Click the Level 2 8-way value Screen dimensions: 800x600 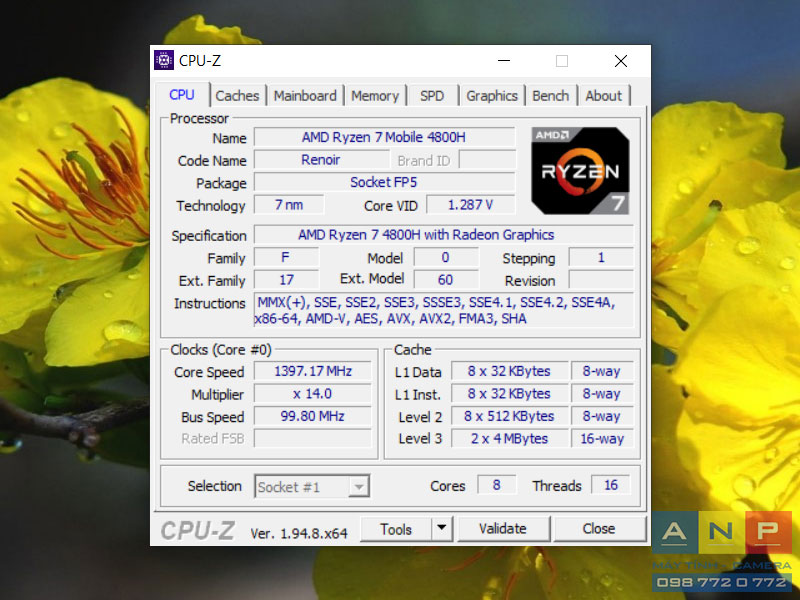[602, 416]
